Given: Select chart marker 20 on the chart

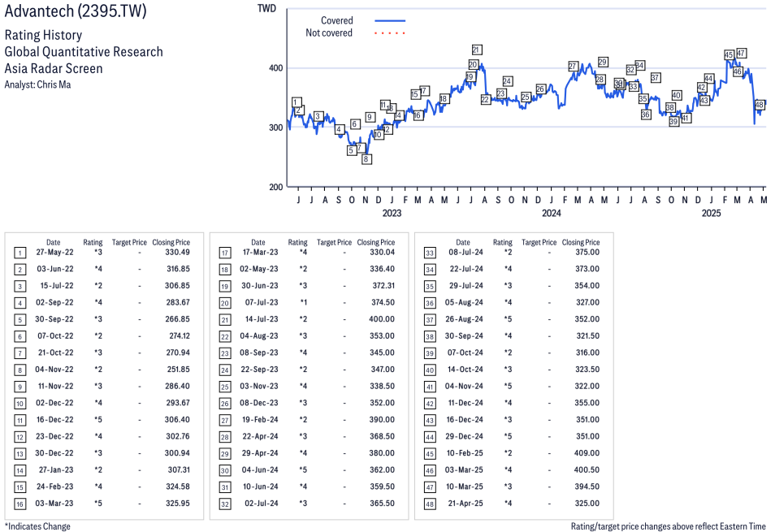Looking at the screenshot, I should 473,65.
